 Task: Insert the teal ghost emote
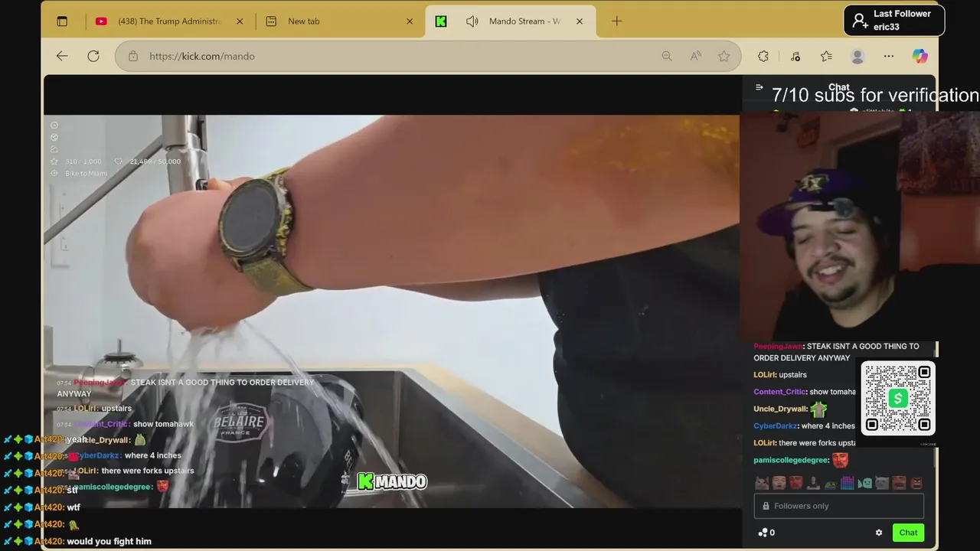click(865, 483)
